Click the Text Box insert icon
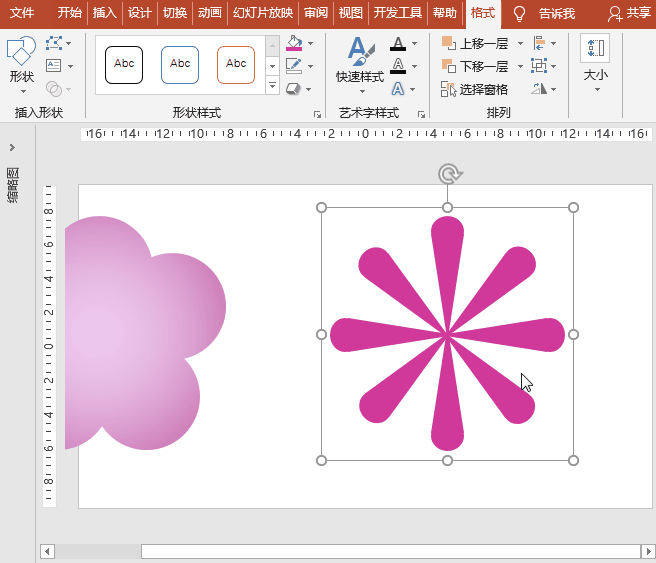 coord(54,66)
